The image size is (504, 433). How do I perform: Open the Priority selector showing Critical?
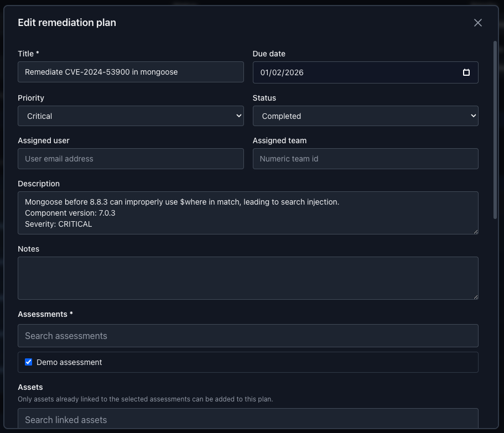click(131, 116)
